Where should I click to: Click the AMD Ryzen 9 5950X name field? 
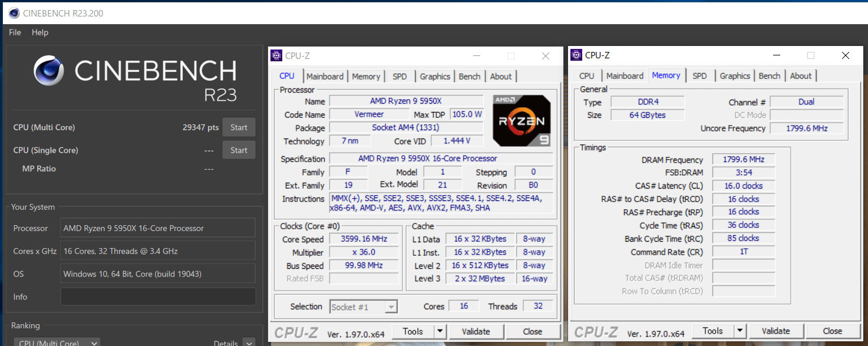[x=406, y=101]
